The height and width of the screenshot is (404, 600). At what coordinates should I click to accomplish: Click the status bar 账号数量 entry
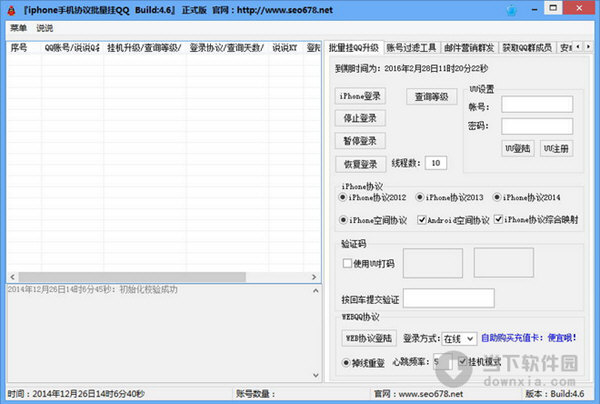point(255,394)
